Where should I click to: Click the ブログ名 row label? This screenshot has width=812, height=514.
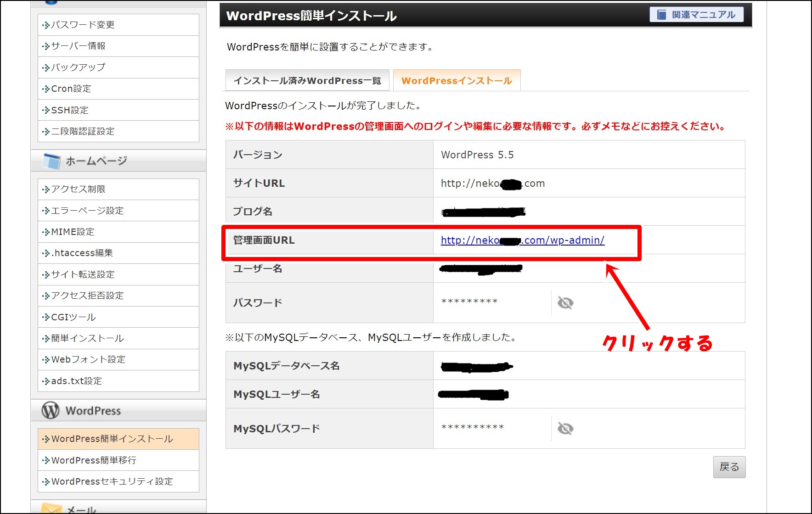(x=253, y=212)
